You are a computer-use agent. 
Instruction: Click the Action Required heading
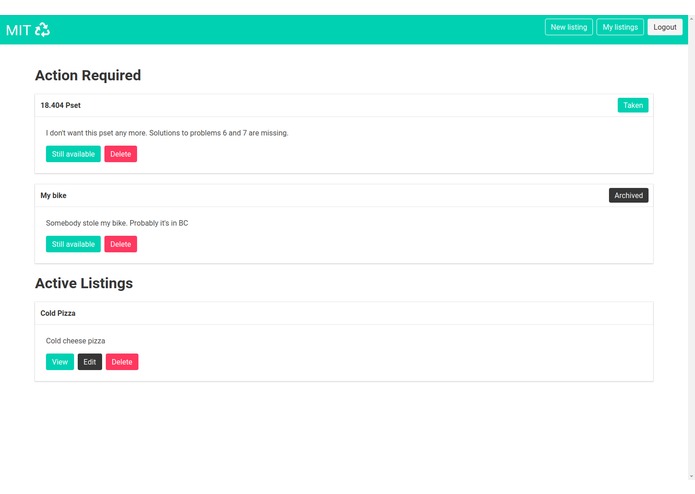[x=88, y=75]
